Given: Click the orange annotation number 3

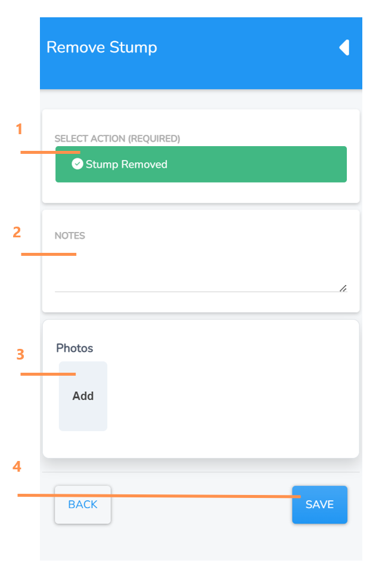Looking at the screenshot, I should pyautogui.click(x=20, y=354).
